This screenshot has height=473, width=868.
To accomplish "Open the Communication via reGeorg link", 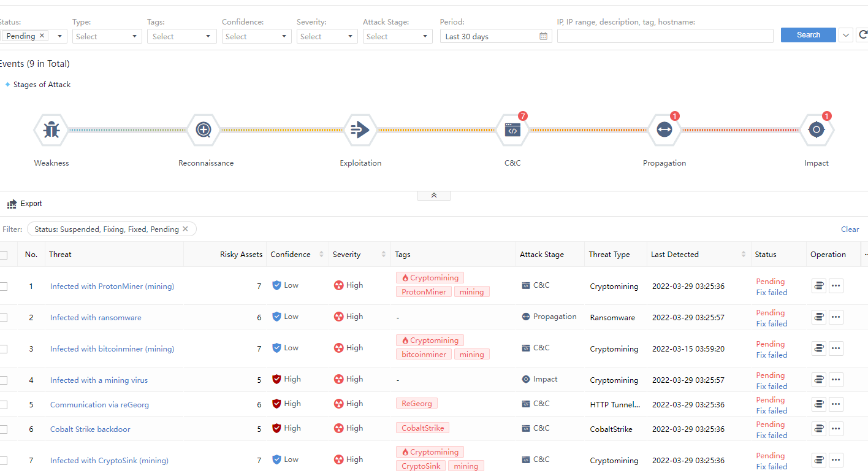I will pos(99,405).
